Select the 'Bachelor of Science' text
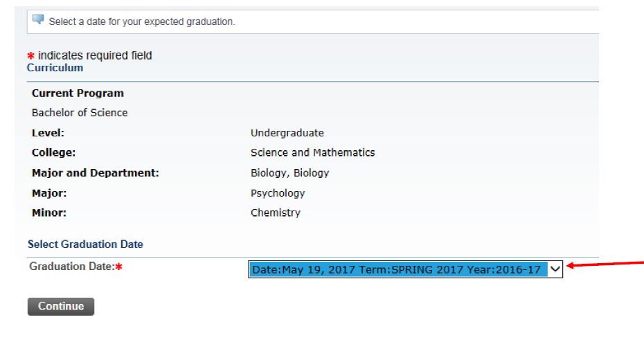 click(x=80, y=113)
